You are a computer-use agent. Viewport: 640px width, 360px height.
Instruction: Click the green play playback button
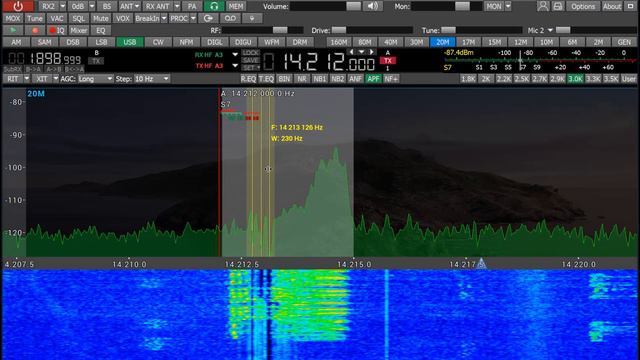pos(13,30)
